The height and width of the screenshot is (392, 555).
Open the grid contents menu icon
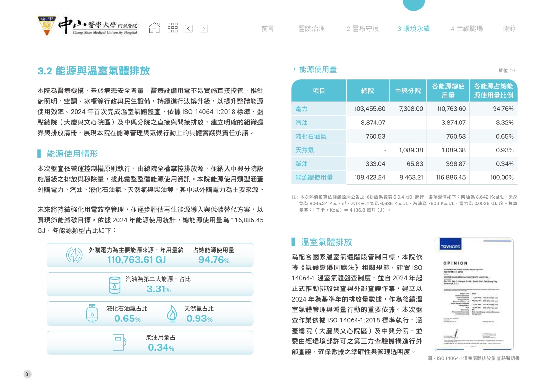[x=172, y=28]
